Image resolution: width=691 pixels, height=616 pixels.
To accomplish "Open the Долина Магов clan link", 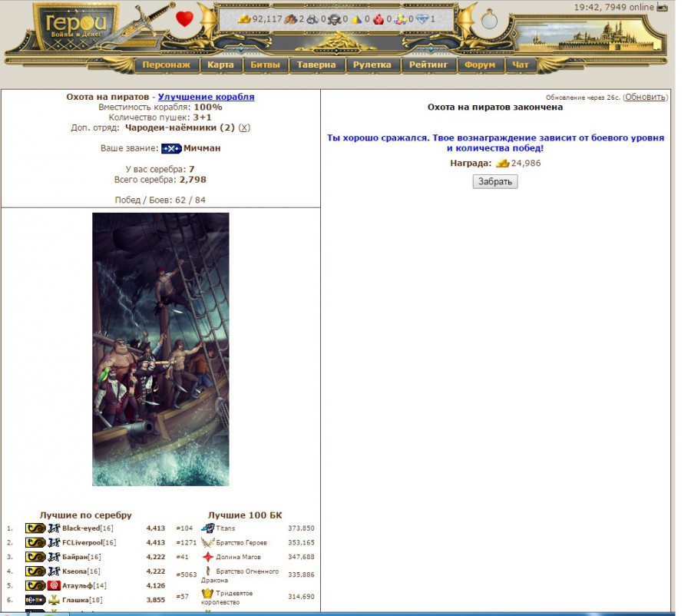I will click(x=239, y=558).
